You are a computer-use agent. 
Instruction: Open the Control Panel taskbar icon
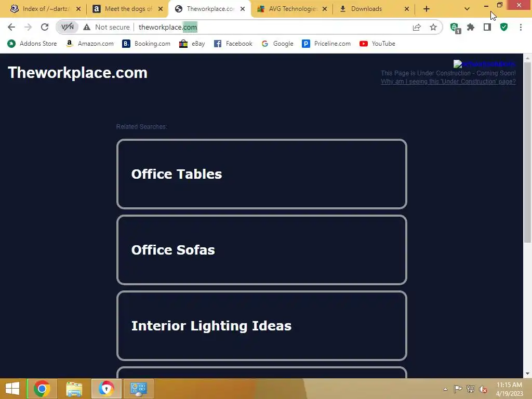(138, 389)
